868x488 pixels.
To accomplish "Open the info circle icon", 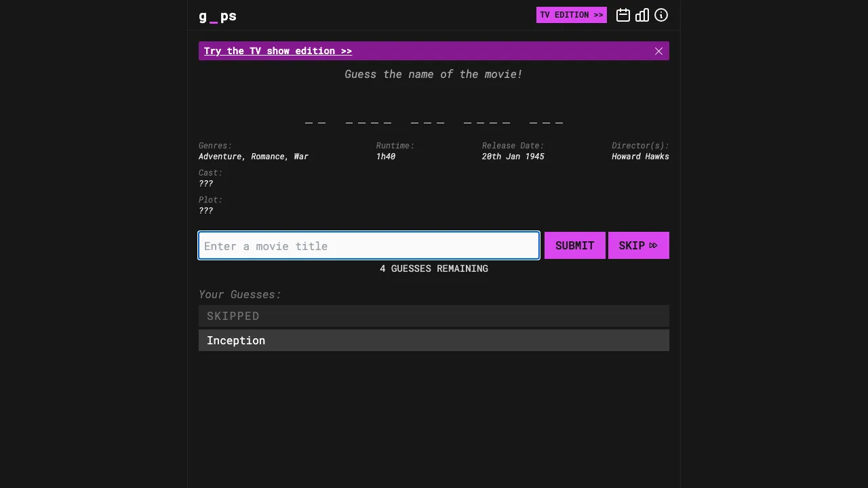I will pyautogui.click(x=661, y=15).
